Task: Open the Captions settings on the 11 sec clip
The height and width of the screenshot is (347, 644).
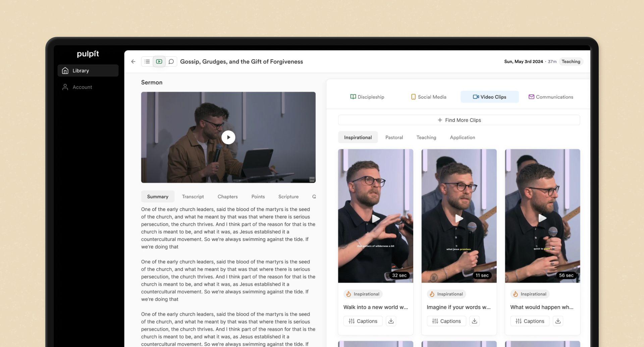Action: [446, 321]
